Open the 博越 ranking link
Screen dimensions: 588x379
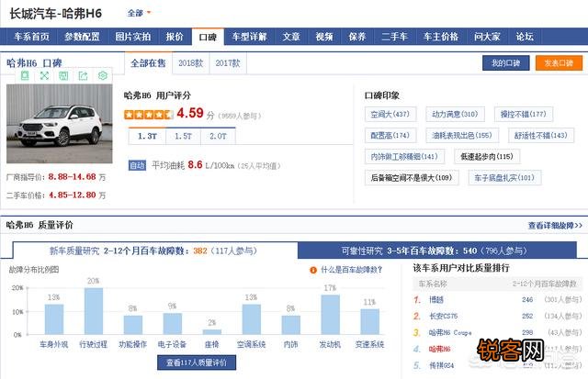pyautogui.click(x=436, y=299)
